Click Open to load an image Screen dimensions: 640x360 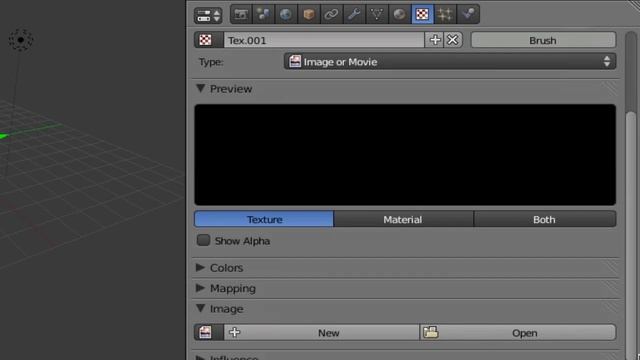(x=518, y=332)
